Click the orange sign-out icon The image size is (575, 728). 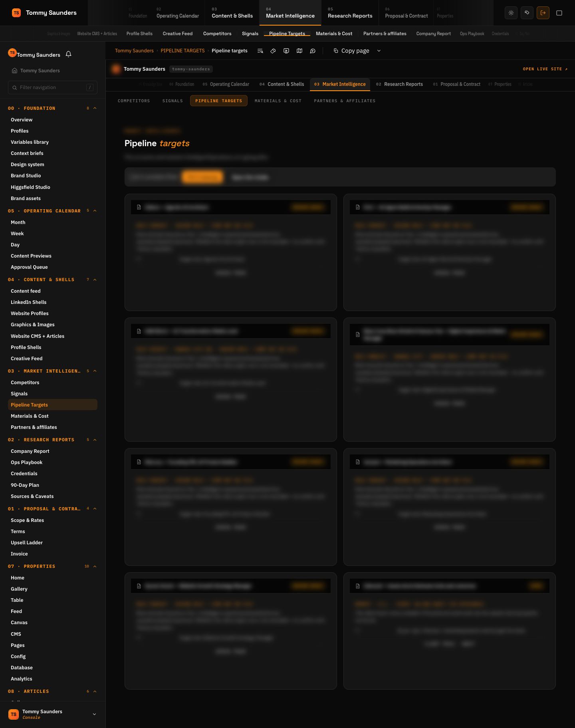pos(543,13)
